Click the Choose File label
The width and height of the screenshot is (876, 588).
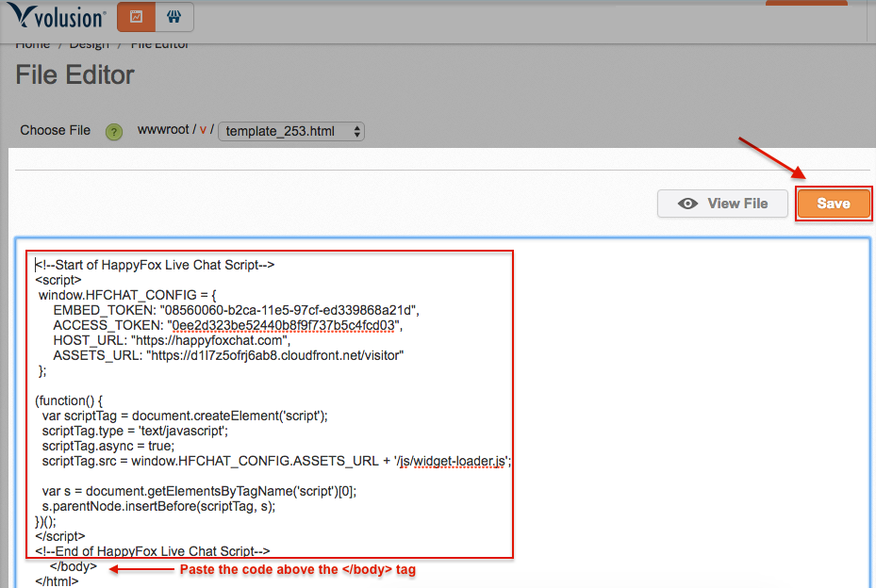tap(56, 130)
